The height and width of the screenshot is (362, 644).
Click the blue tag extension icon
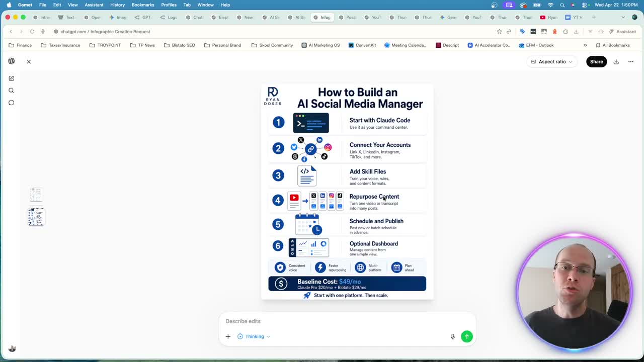522,32
